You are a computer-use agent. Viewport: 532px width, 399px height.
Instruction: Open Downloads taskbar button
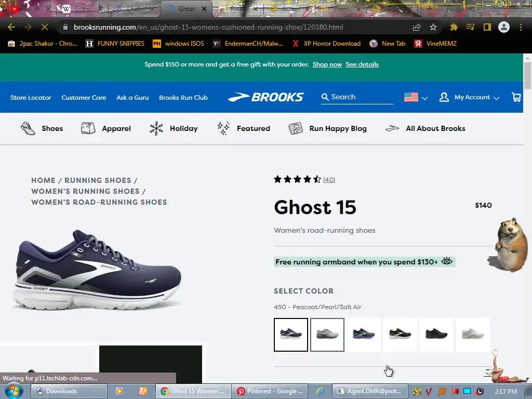click(x=69, y=391)
